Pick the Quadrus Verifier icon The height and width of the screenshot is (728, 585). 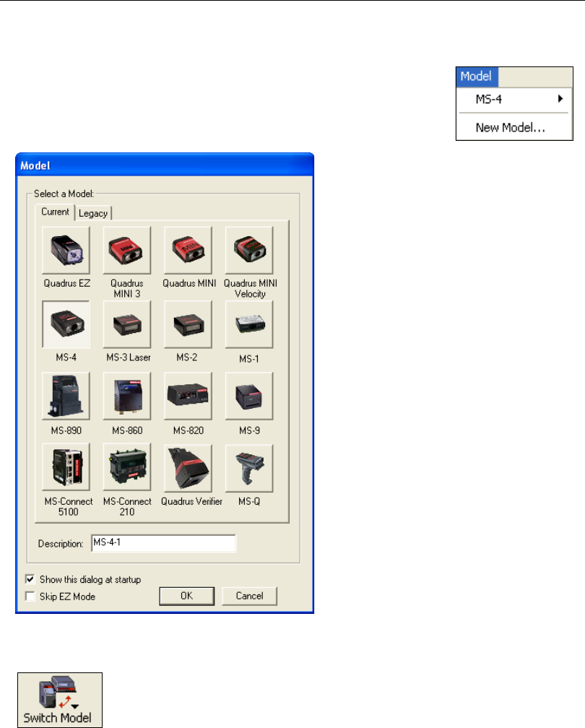pyautogui.click(x=188, y=468)
